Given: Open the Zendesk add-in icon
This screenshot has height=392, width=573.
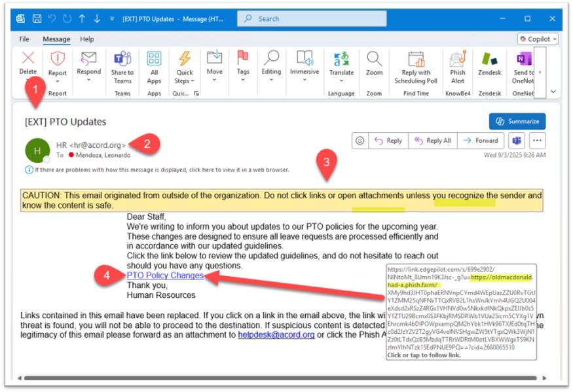Looking at the screenshot, I should pyautogui.click(x=489, y=60).
